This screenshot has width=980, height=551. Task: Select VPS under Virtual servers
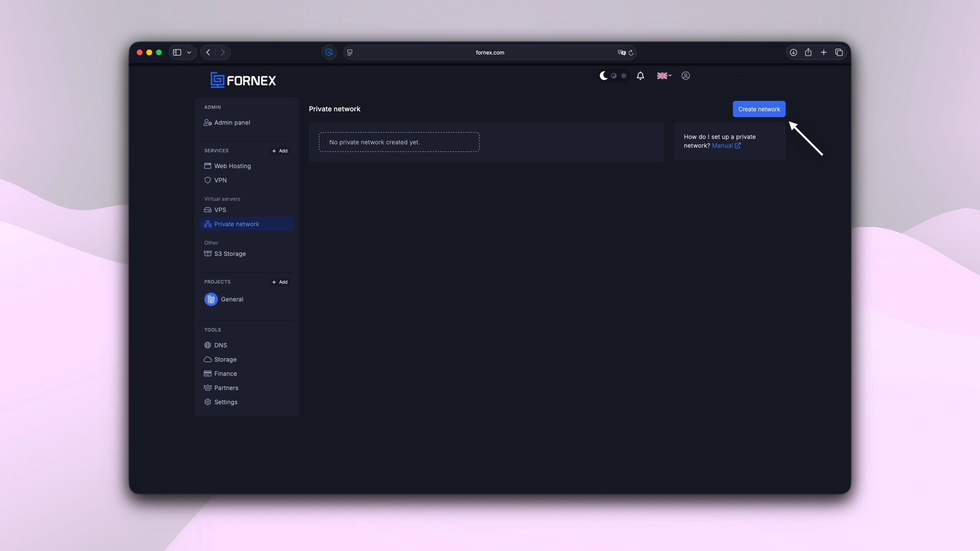click(x=220, y=210)
